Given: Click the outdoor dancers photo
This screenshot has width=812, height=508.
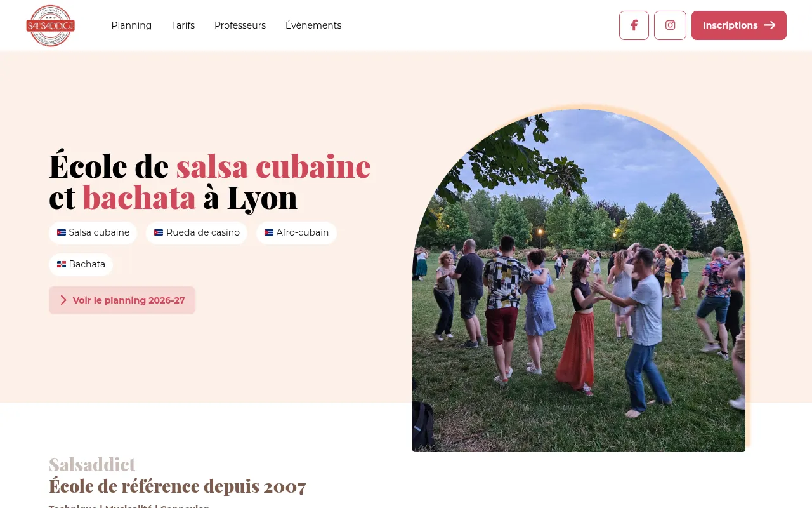Looking at the screenshot, I should point(579,281).
